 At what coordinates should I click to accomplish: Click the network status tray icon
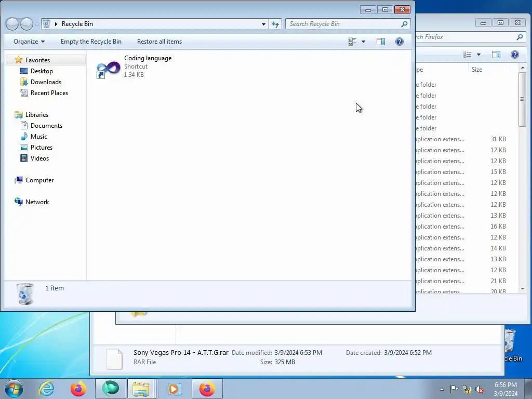pos(467,389)
